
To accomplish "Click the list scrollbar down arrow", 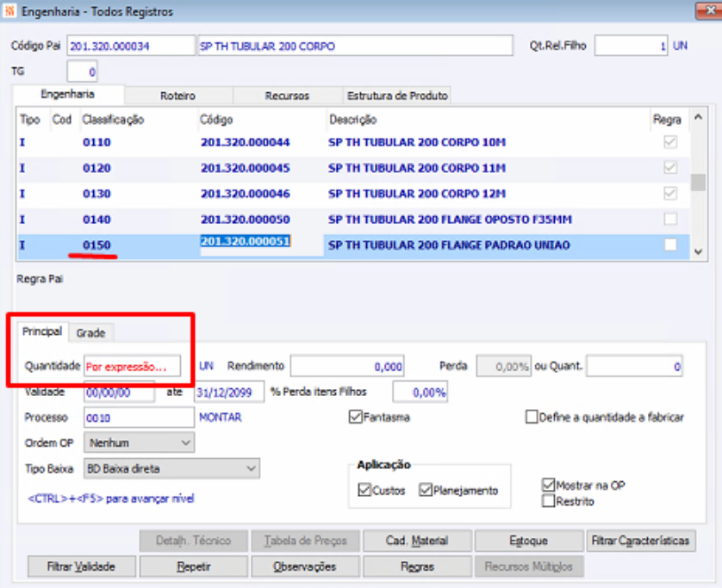I will 698,251.
